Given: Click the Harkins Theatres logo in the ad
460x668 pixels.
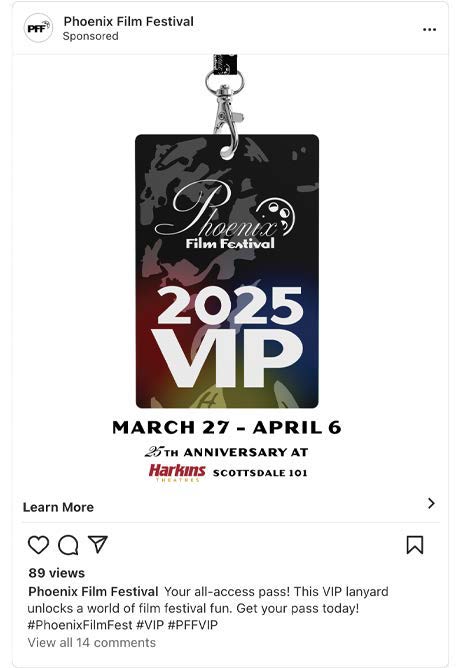Looking at the screenshot, I should 177,472.
